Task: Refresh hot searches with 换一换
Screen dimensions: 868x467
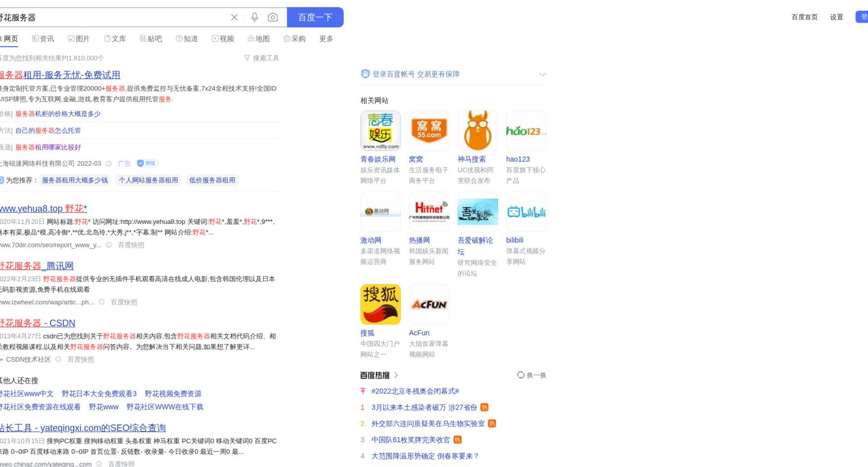Action: tap(532, 375)
